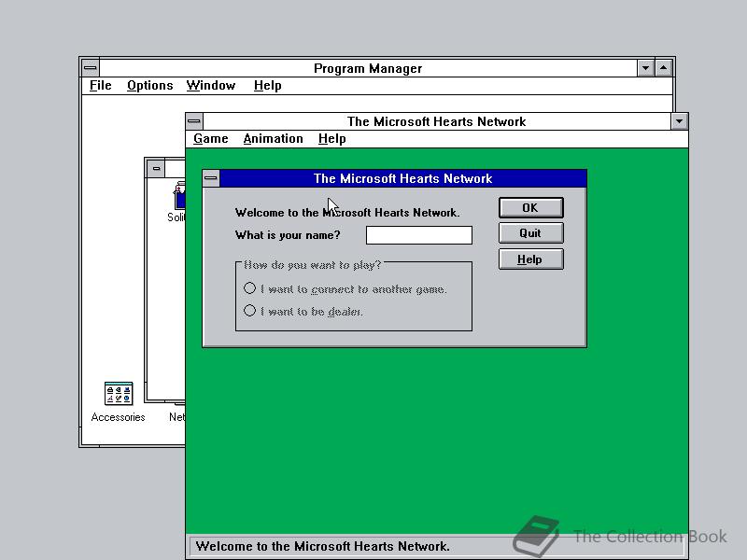
Task: Open the Solitaire icon in the group window
Action: click(179, 195)
